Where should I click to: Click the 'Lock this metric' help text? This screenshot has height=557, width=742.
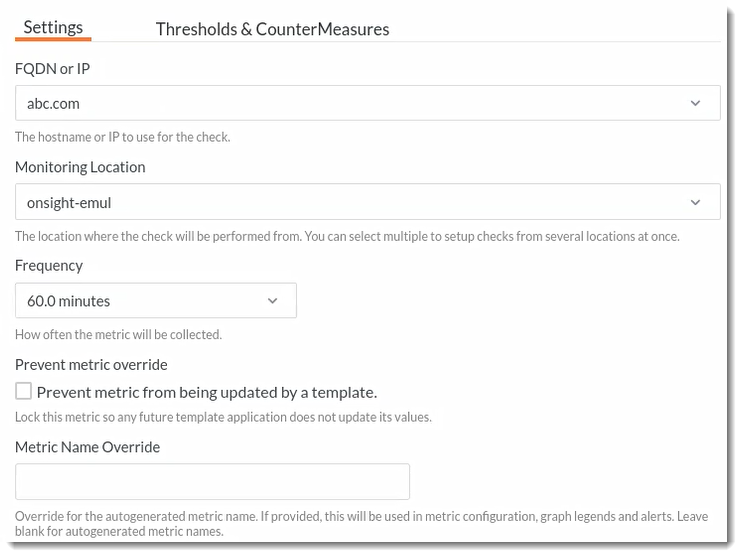[223, 417]
